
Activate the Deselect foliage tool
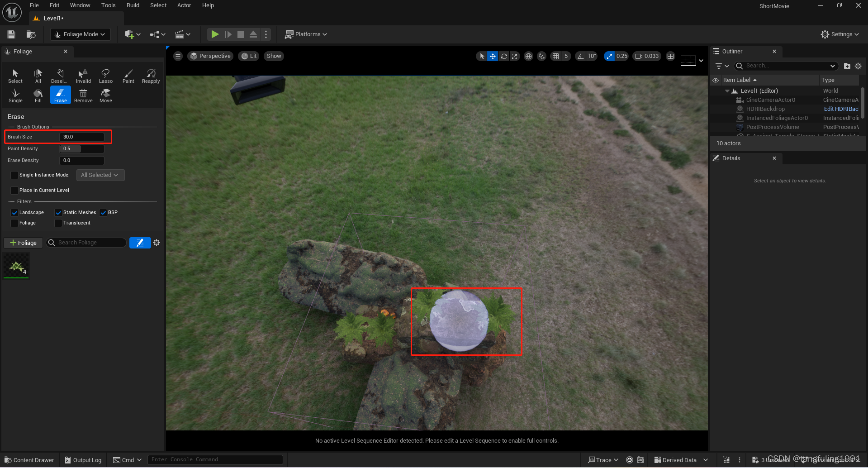click(x=60, y=76)
